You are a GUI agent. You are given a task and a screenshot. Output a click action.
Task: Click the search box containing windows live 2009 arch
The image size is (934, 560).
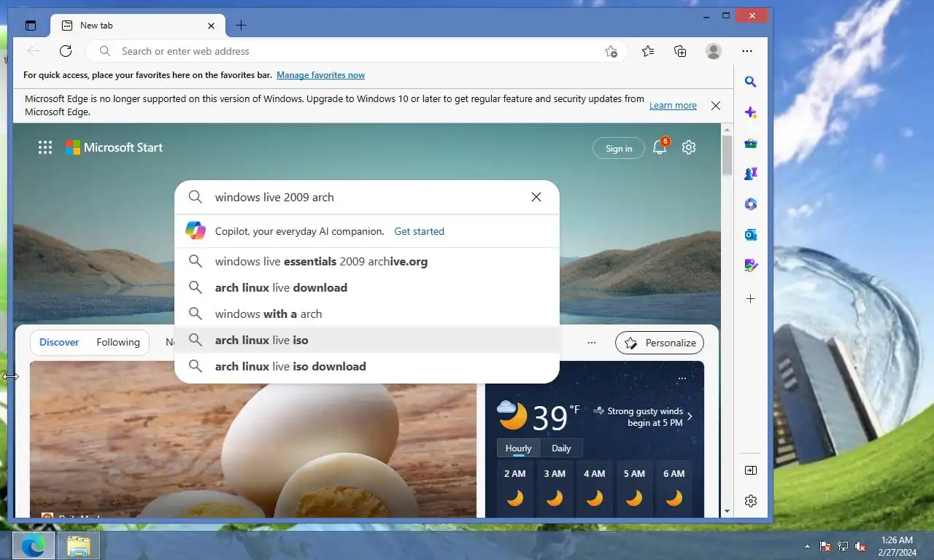[x=367, y=197]
